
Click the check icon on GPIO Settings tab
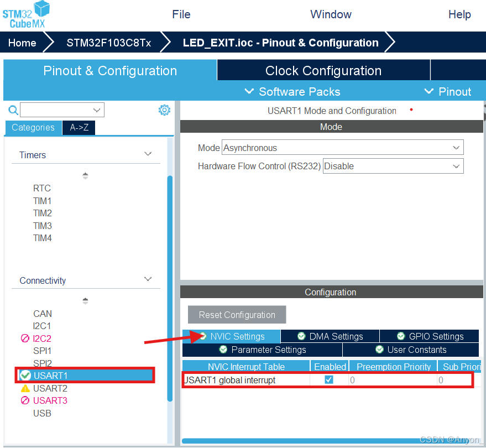tap(401, 336)
